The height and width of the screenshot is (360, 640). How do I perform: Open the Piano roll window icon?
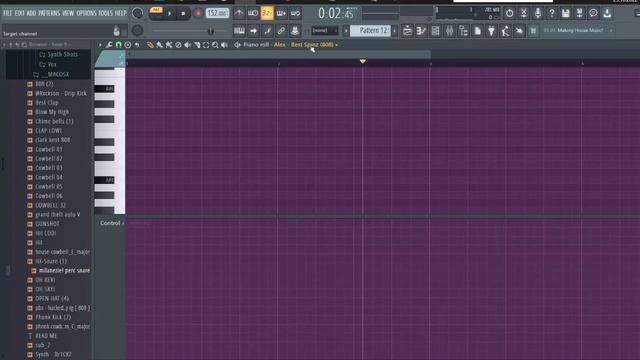point(421,31)
